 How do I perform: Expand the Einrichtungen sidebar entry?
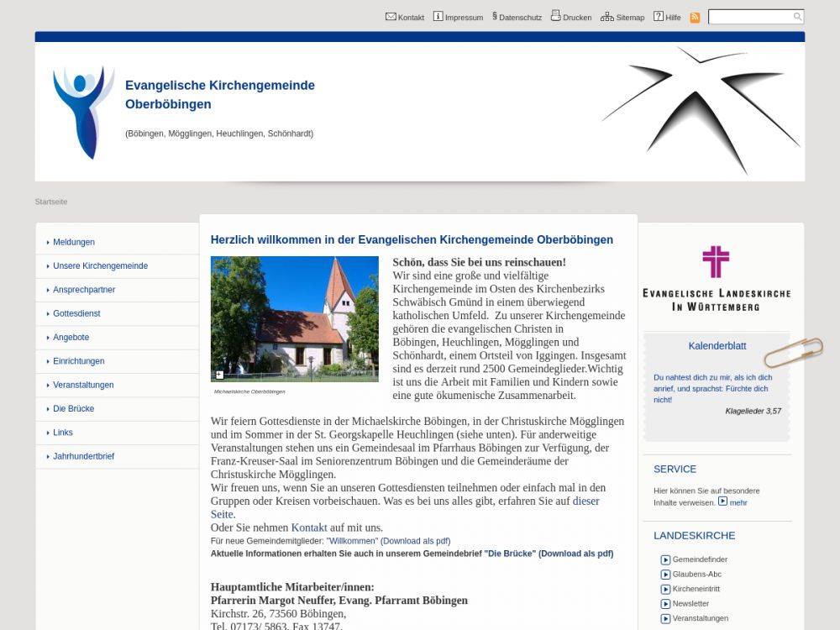click(x=78, y=361)
